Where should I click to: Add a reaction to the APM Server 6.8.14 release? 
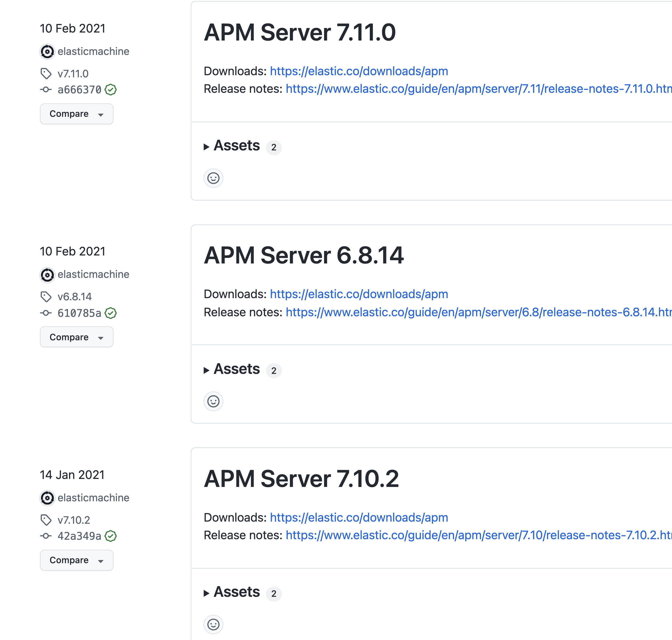pos(213,401)
